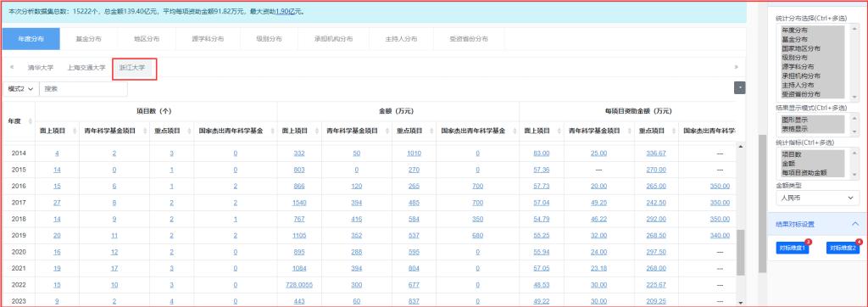
Task: Click the 搜索 search input field
Action: tap(83, 89)
